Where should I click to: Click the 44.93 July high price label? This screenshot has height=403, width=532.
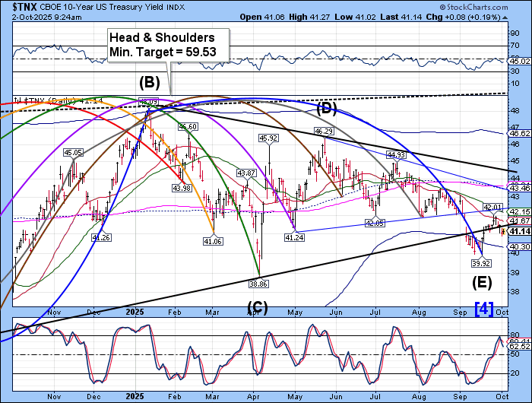coord(396,154)
